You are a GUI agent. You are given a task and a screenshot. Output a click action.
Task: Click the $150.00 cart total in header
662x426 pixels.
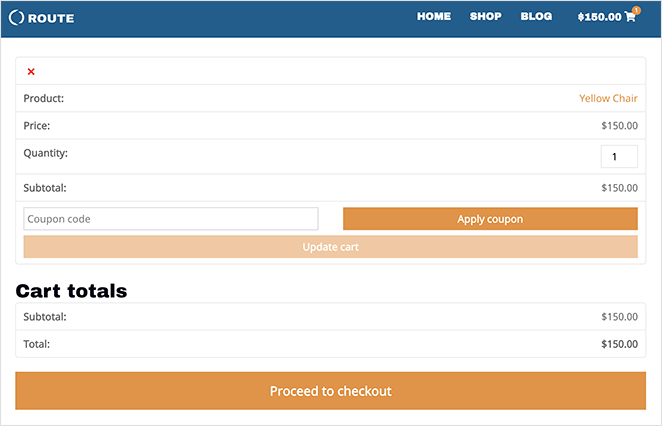(599, 17)
